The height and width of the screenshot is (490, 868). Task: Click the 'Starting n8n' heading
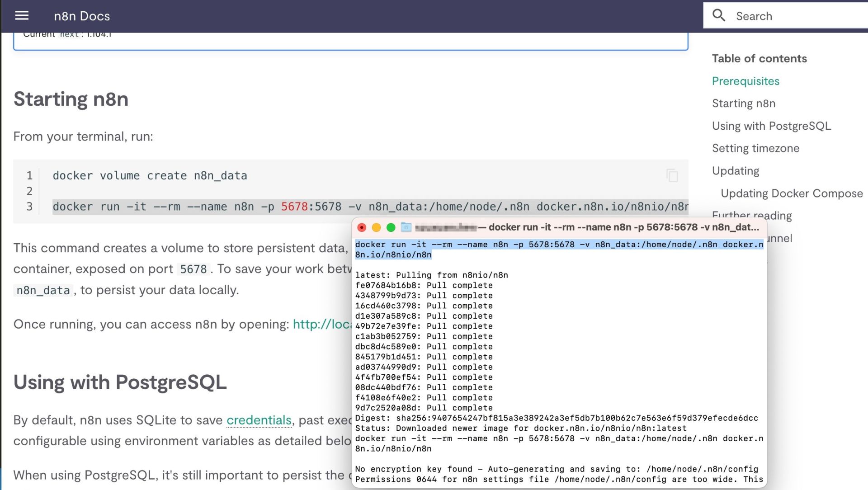pyautogui.click(x=71, y=99)
